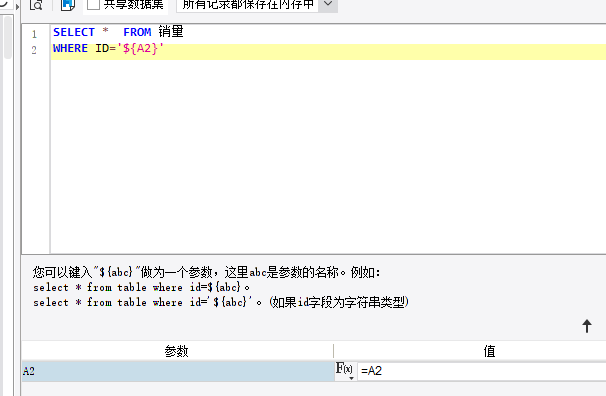This screenshot has width=606, height=396.
Task: Click the preview dataset magnifier icon
Action: (36, 5)
